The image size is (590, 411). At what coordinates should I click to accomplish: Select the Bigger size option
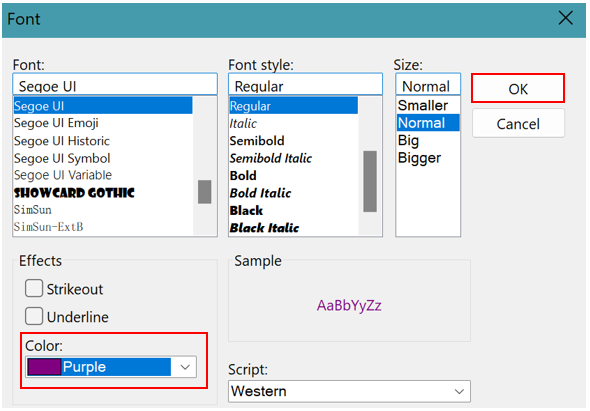[419, 158]
